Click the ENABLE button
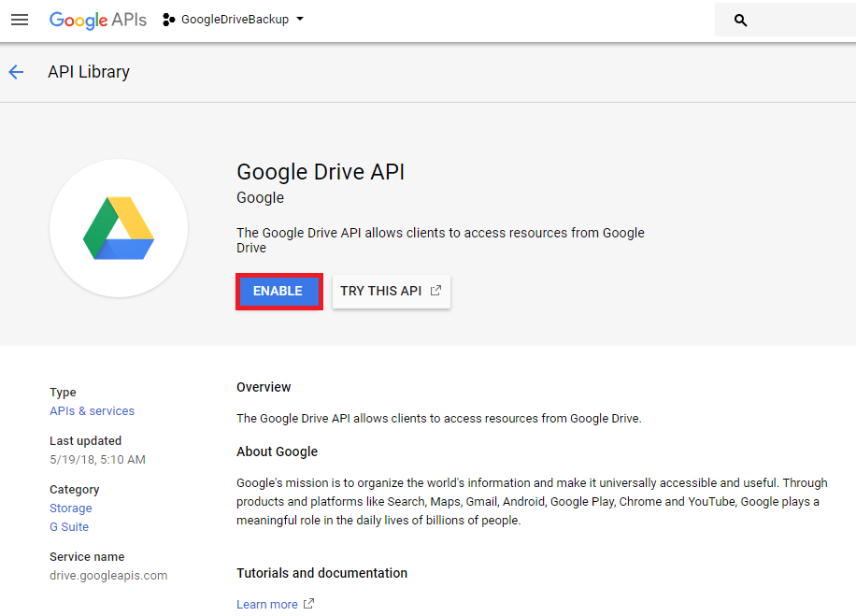Screen dimensions: 856x616 278,291
